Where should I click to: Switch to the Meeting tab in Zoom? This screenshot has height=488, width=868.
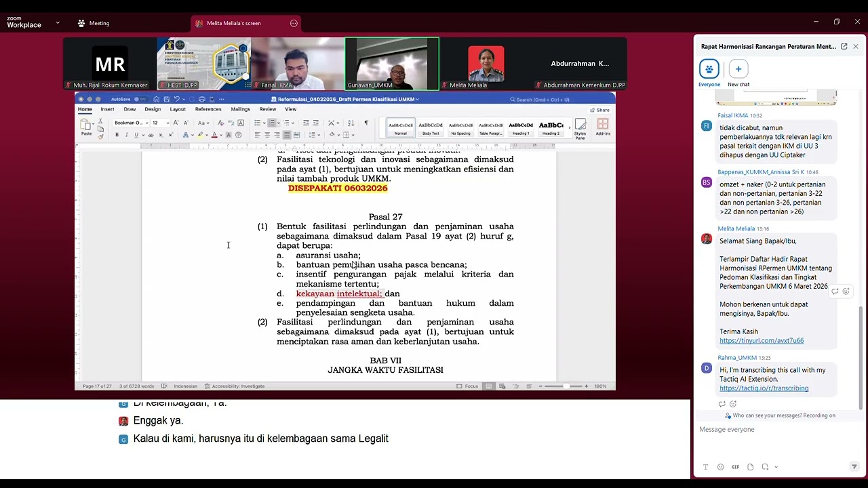point(94,23)
